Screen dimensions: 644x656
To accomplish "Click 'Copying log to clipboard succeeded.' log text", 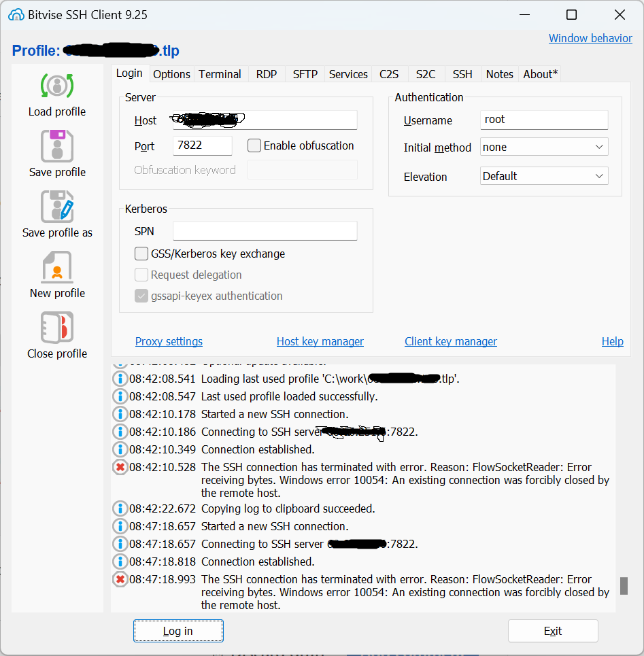I will (288, 508).
